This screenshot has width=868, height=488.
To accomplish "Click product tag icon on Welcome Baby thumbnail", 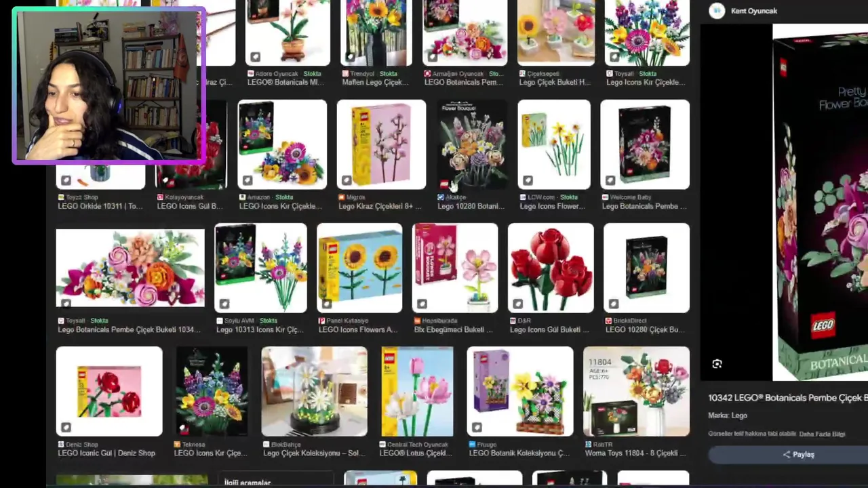I will 610,180.
